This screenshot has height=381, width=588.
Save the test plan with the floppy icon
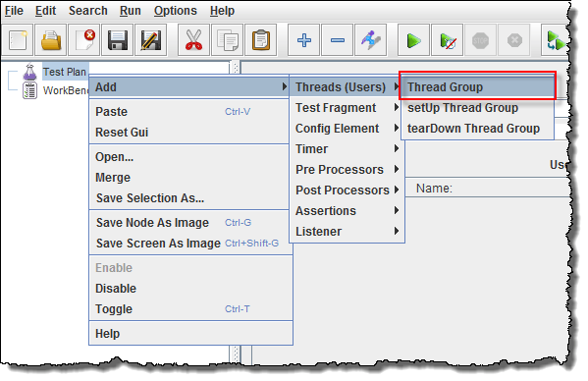click(x=118, y=40)
